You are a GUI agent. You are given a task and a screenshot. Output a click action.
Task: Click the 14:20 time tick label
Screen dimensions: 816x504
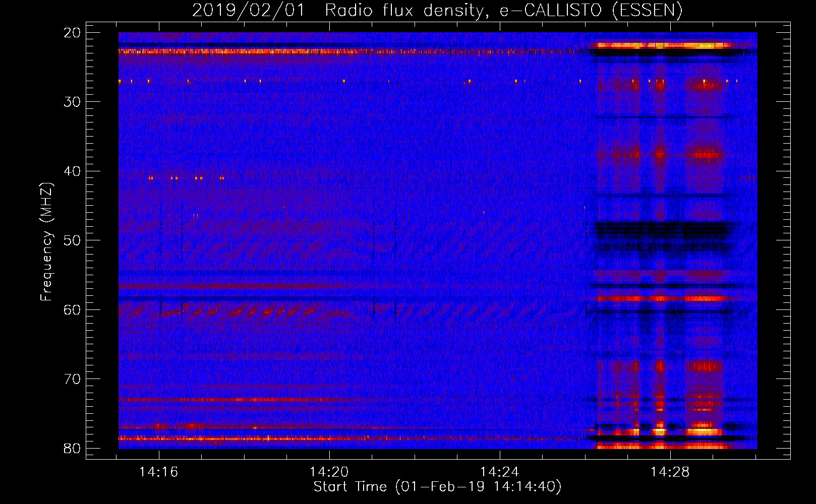coord(329,472)
